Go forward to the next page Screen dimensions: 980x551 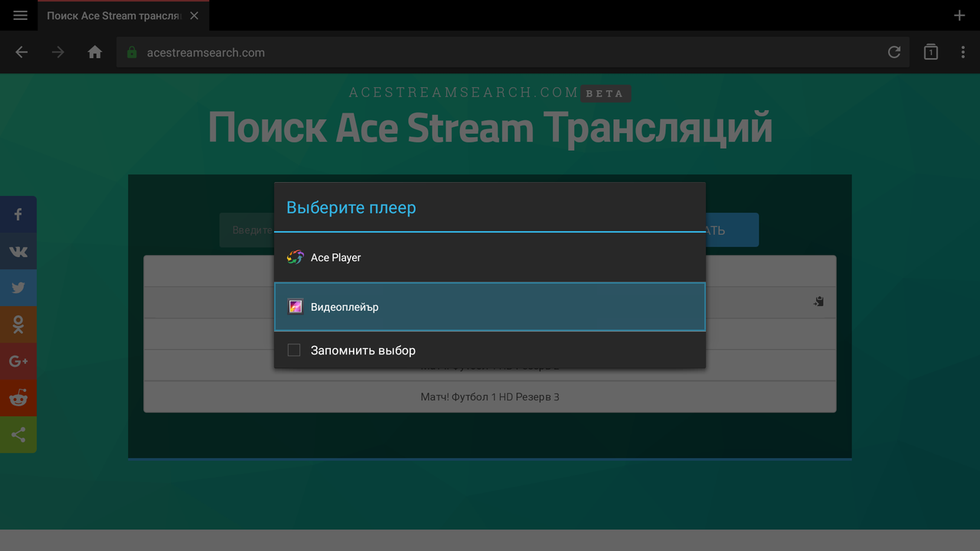(58, 52)
